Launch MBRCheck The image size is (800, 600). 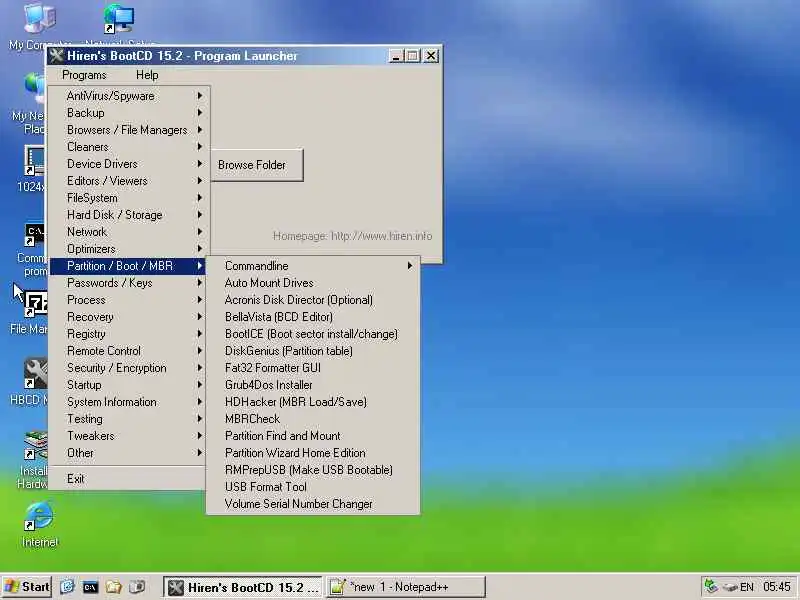pyautogui.click(x=313, y=419)
